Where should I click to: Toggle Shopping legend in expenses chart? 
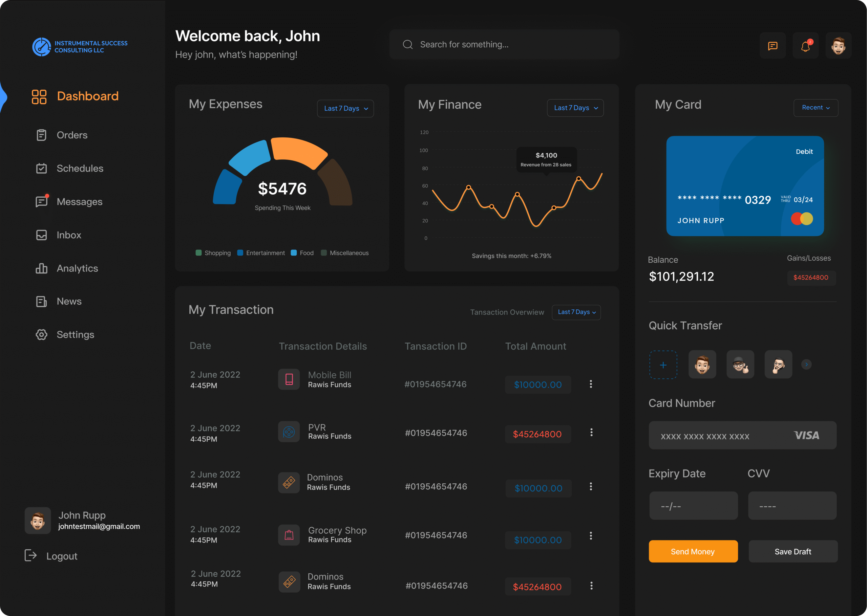pyautogui.click(x=198, y=253)
